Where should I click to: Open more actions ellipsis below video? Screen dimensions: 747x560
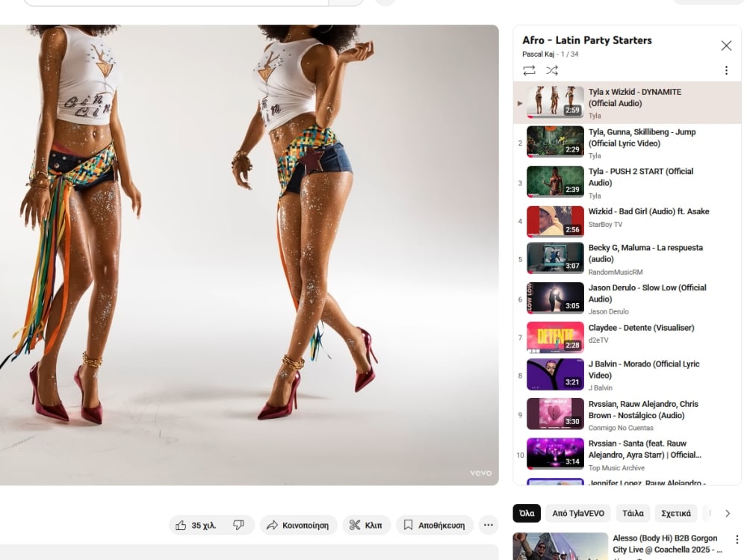pyautogui.click(x=489, y=525)
